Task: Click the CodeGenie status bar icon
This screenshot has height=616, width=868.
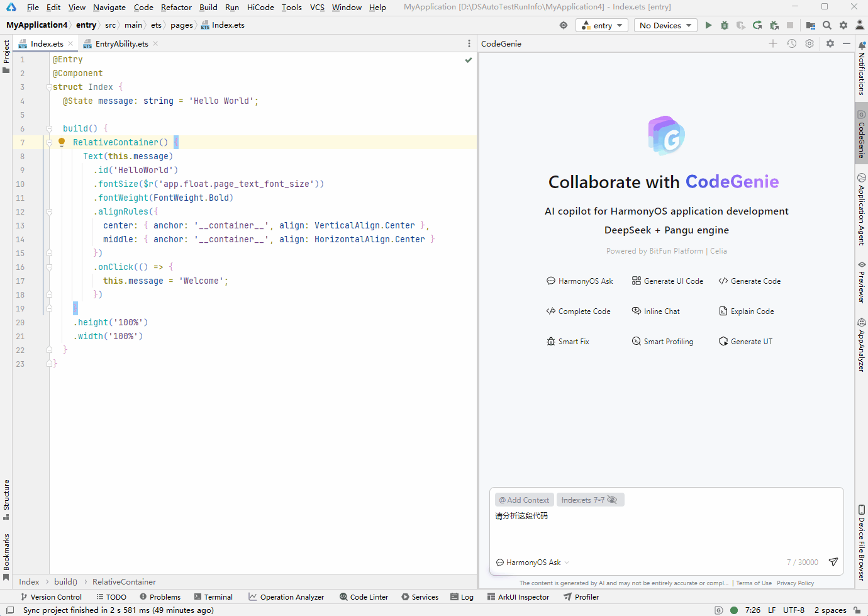Action: pyautogui.click(x=719, y=610)
